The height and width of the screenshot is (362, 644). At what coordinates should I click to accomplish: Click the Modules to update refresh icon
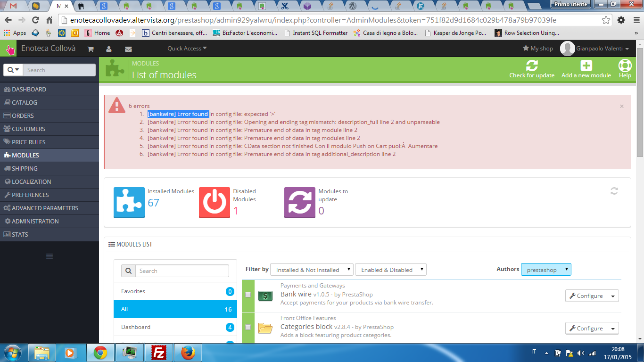point(300,203)
